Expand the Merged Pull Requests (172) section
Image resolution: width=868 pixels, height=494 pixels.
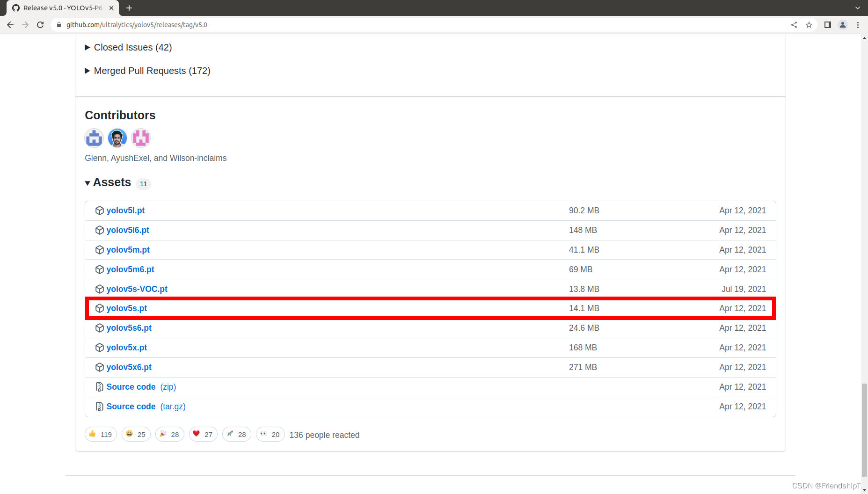coord(147,71)
